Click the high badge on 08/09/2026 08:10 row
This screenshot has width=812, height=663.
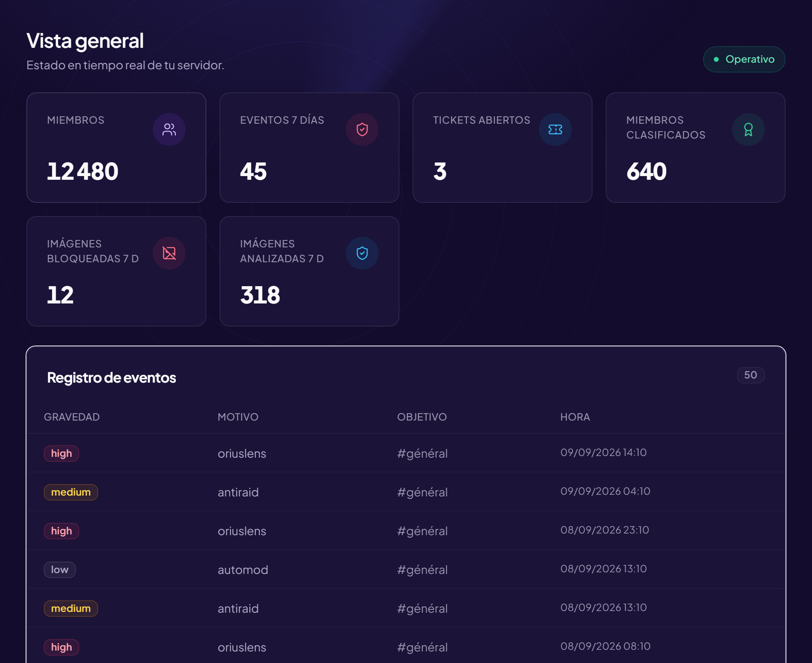tap(61, 647)
